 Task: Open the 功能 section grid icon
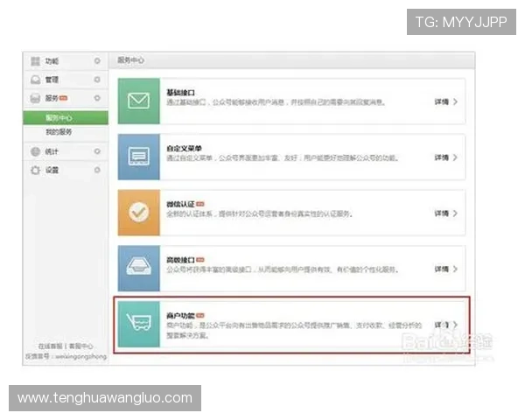(x=35, y=61)
